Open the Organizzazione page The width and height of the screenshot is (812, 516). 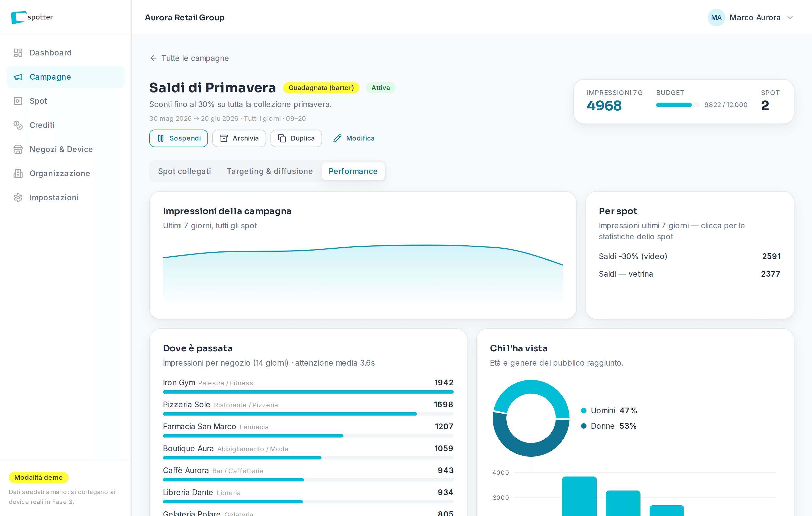click(65, 173)
